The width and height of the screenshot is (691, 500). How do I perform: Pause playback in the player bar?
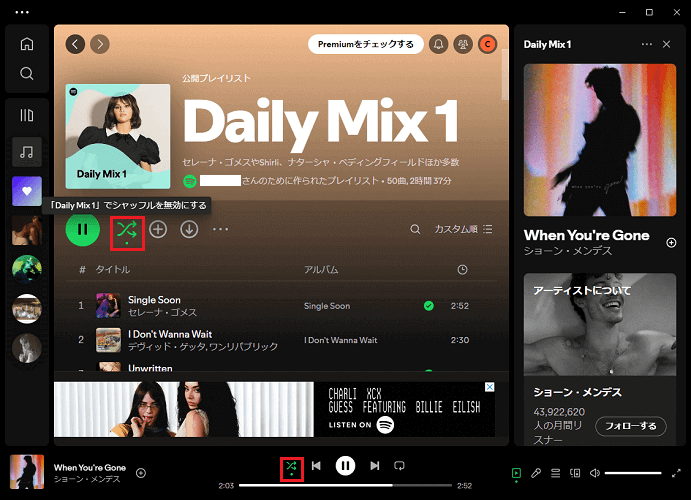pyautogui.click(x=346, y=466)
